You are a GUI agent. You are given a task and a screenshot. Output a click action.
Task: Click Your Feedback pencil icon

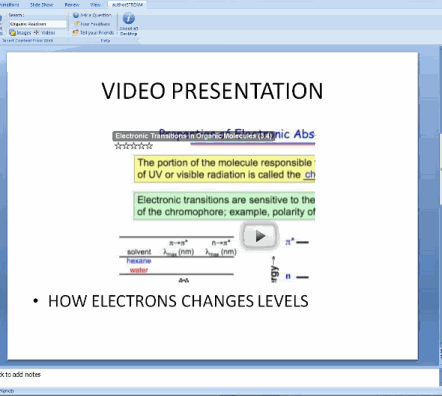point(76,24)
